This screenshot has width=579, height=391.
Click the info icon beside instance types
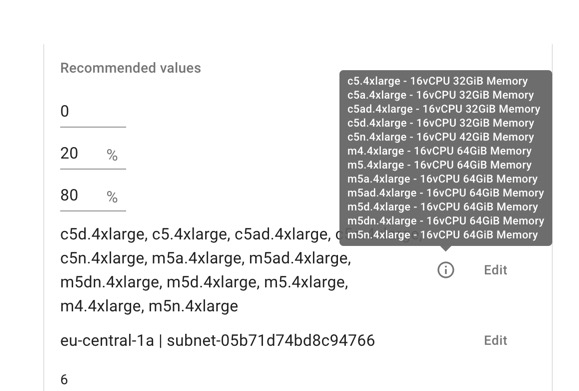(446, 270)
